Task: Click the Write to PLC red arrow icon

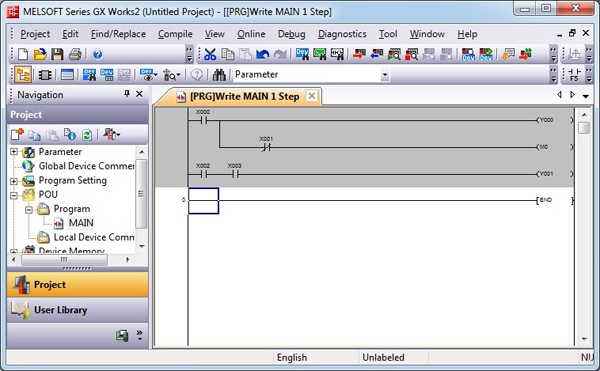Action: (359, 54)
